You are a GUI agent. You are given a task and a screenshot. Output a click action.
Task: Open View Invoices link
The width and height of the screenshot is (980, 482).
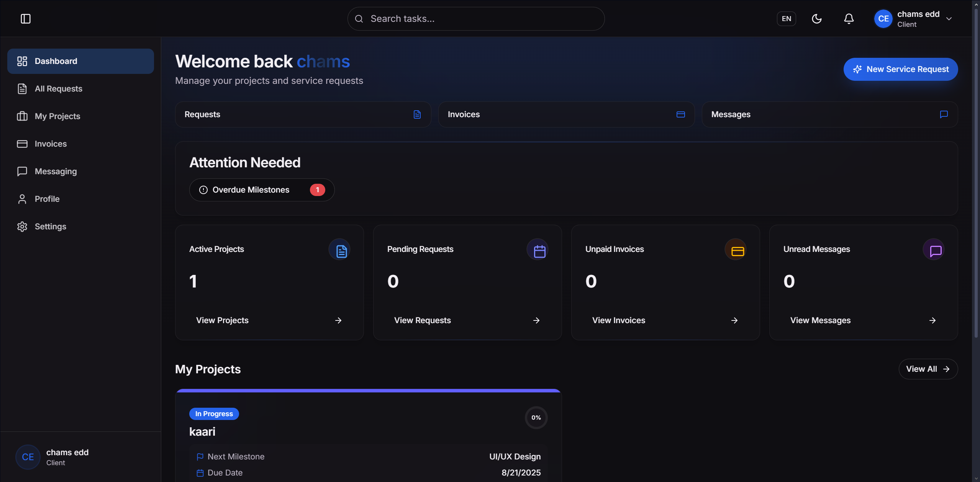(618, 320)
